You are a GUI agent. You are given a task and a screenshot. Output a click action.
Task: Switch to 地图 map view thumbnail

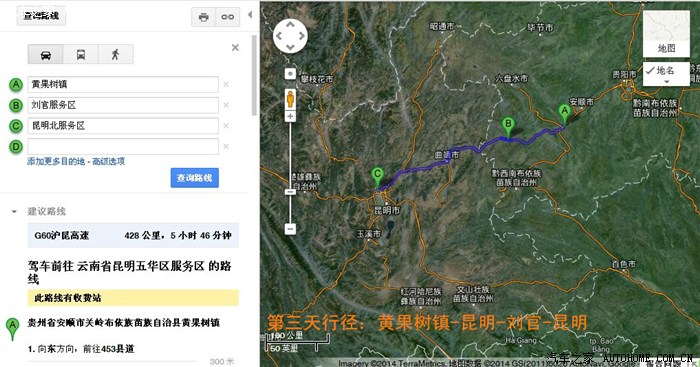point(666,33)
